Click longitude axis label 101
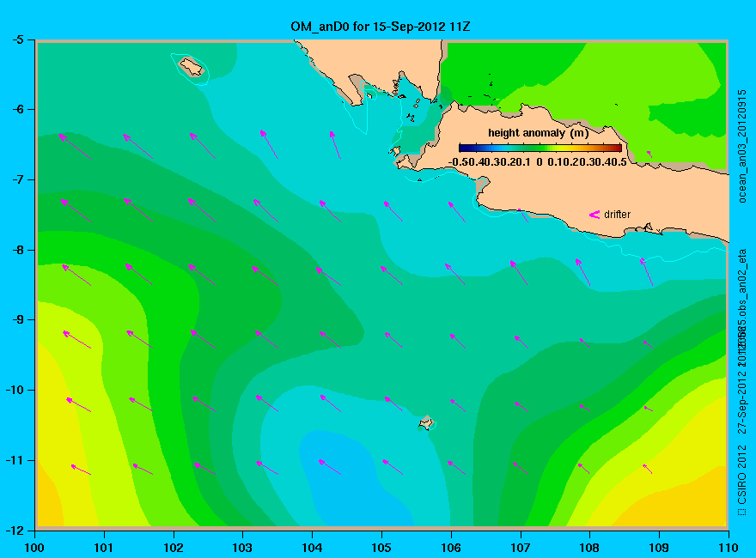The height and width of the screenshot is (558, 756). (x=104, y=548)
